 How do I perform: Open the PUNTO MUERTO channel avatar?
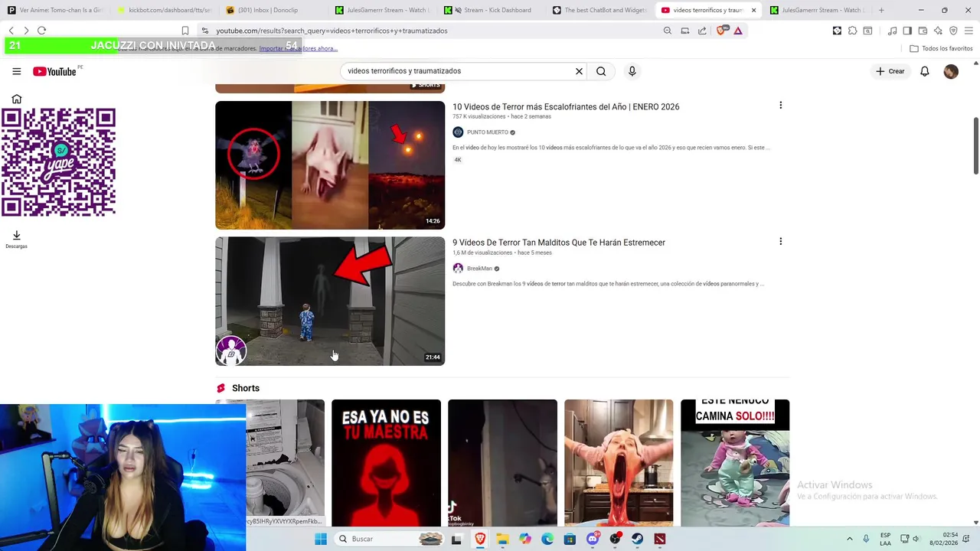458,132
